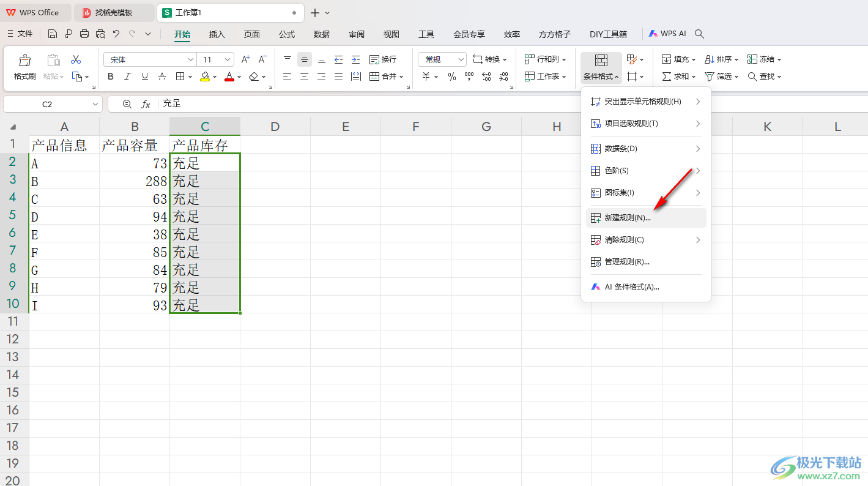The image size is (868, 486).
Task: Align text to the left
Action: pos(287,77)
